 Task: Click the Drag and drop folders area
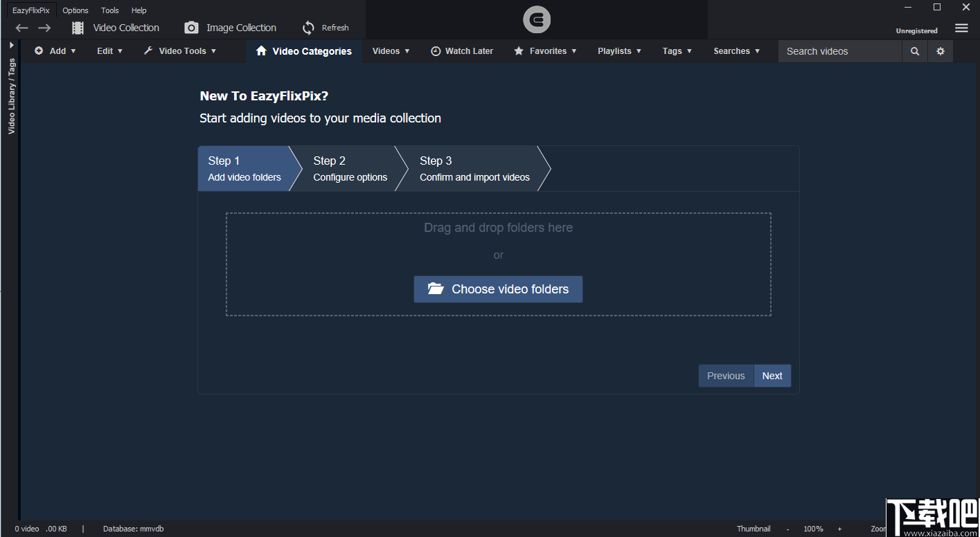tap(498, 264)
